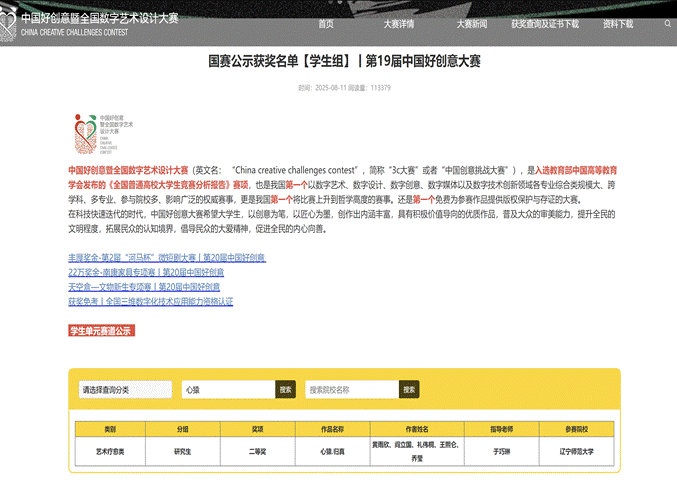Viewport: 677px width, 488px height.
Task: Click 搜索 button beside the school name field
Action: point(409,390)
